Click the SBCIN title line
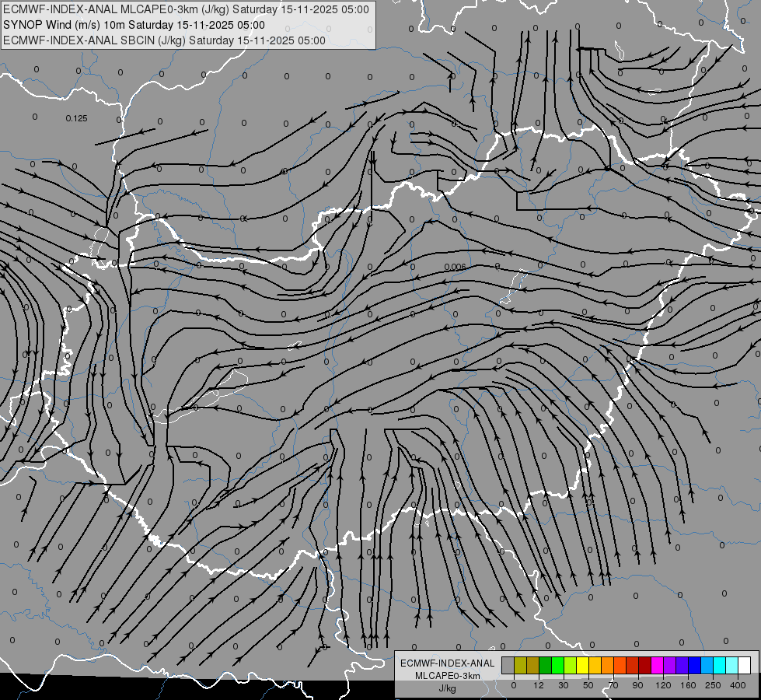Screen dimensions: 761x700 (164, 40)
